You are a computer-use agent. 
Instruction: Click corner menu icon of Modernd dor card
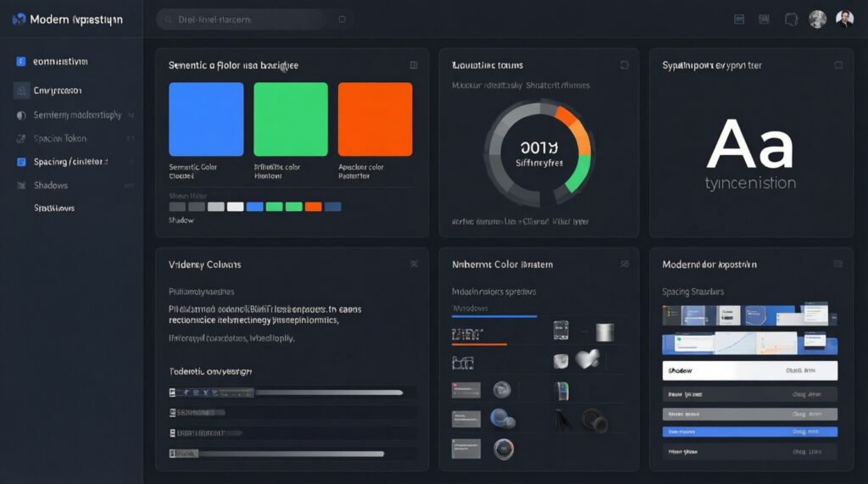838,264
